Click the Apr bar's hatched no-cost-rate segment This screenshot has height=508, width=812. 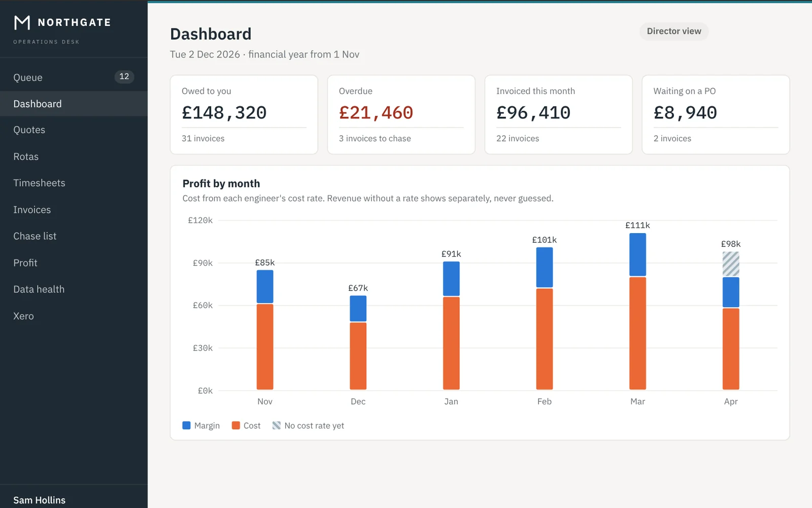(731, 264)
